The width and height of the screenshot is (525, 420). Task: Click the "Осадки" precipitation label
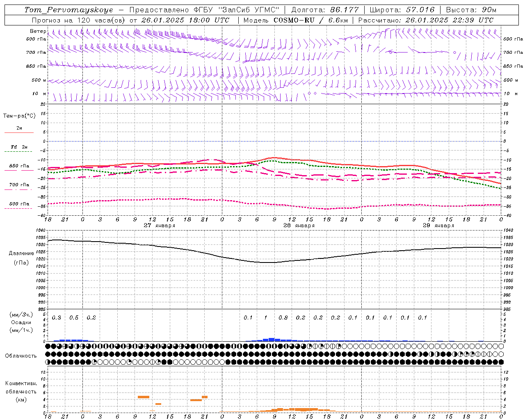coord(21,322)
